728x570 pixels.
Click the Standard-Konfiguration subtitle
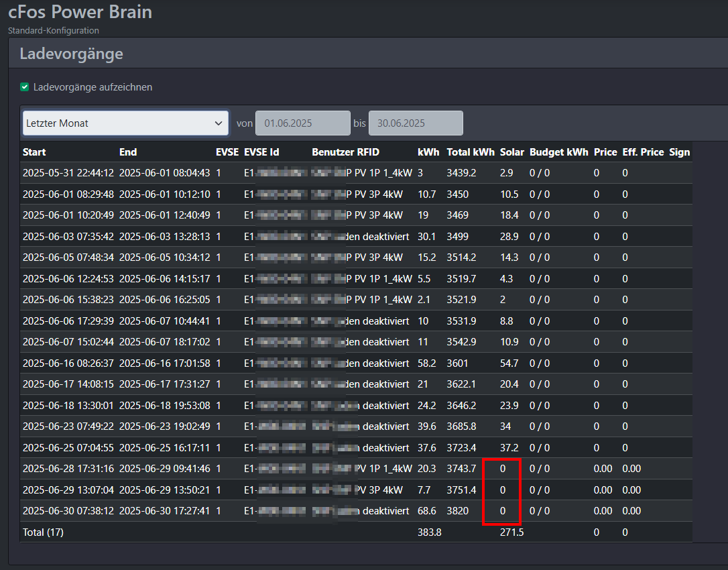54,31
